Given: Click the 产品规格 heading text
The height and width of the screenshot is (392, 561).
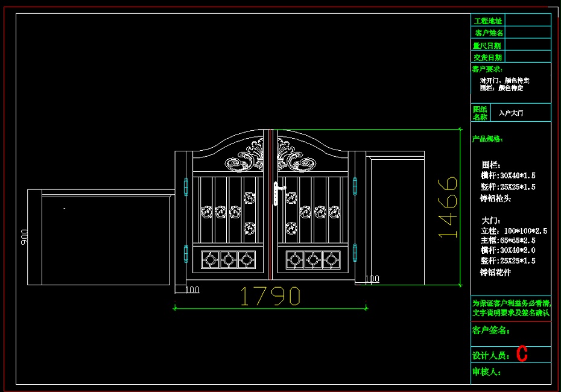Looking at the screenshot, I should pos(487,139).
